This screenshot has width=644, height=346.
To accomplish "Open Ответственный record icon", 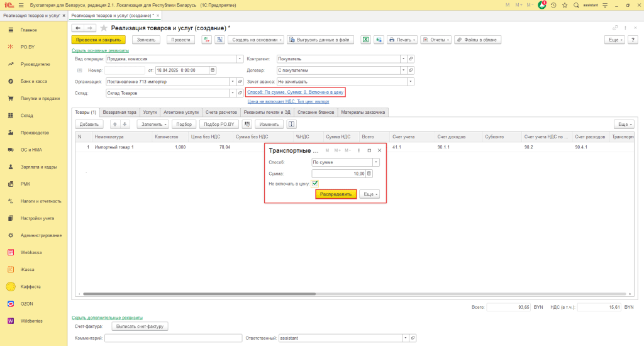I will (x=413, y=338).
